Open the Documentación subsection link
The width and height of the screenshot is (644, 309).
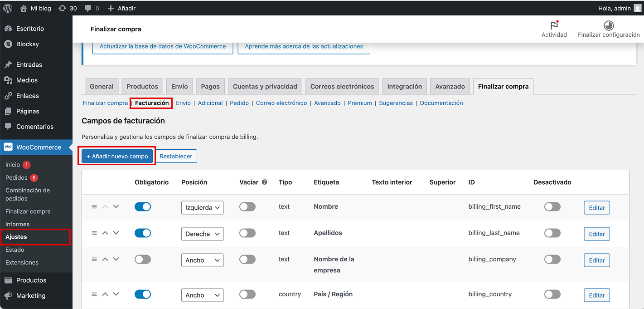coord(441,103)
